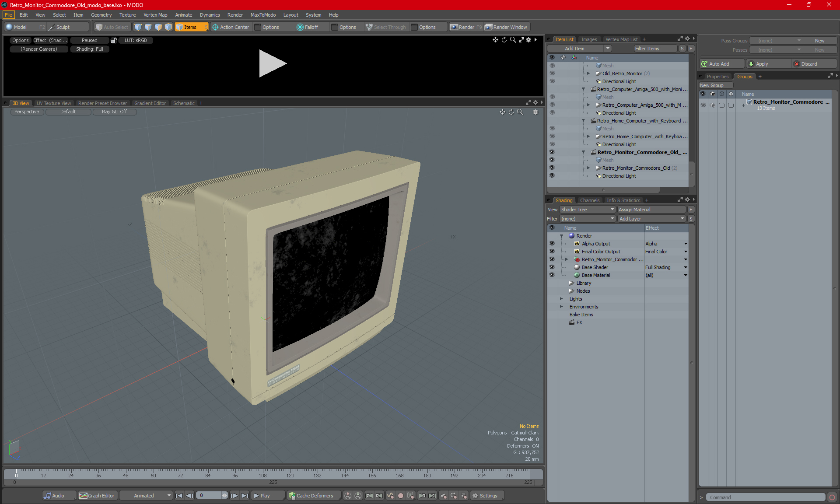Expand the Old_Retro_Monitor item
Image resolution: width=840 pixels, height=504 pixels.
[588, 73]
